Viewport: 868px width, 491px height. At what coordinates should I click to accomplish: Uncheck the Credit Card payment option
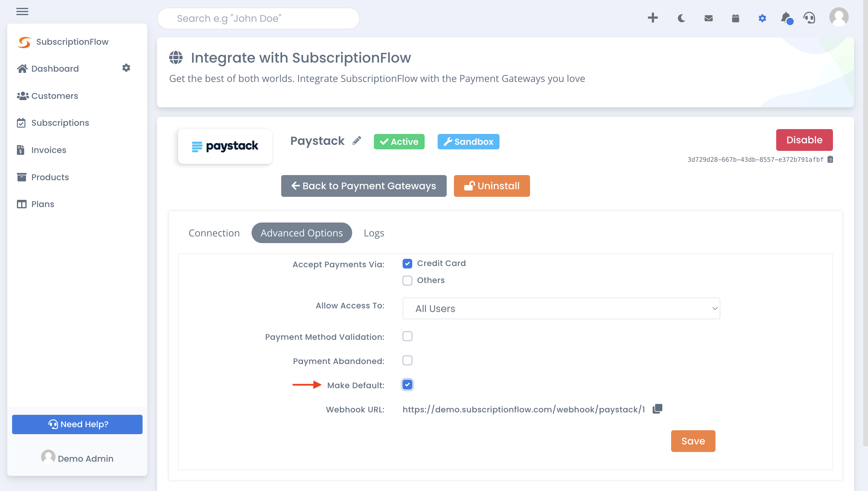(407, 264)
